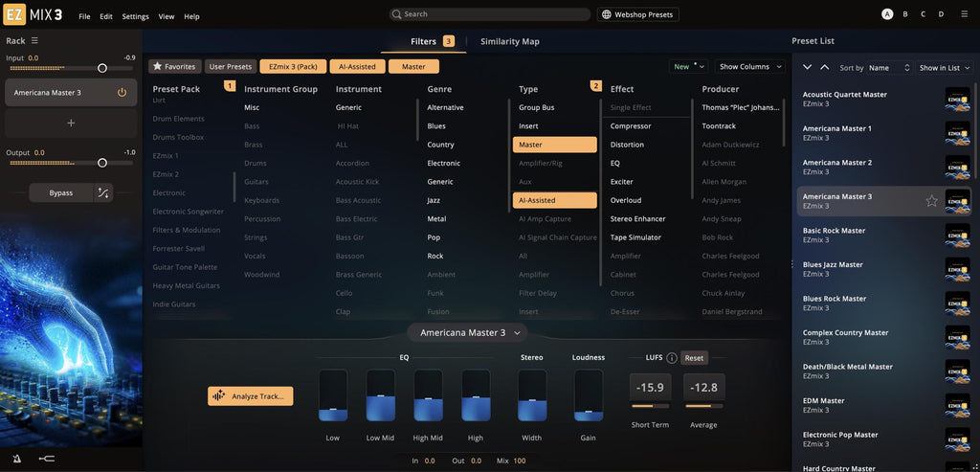
Task: Open the metronome tuner icon at bottom left
Action: click(17, 459)
